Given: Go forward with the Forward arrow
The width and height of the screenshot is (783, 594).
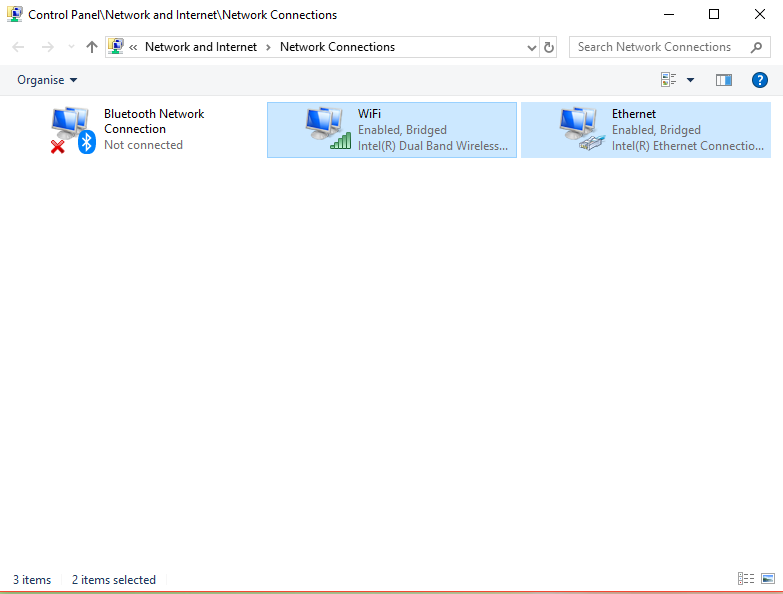Looking at the screenshot, I should [x=47, y=47].
